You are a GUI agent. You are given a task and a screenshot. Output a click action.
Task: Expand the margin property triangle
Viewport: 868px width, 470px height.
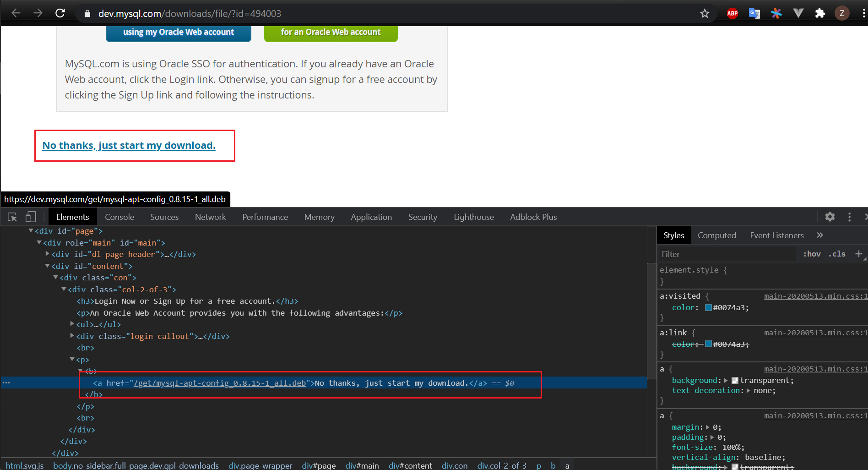tap(708, 427)
